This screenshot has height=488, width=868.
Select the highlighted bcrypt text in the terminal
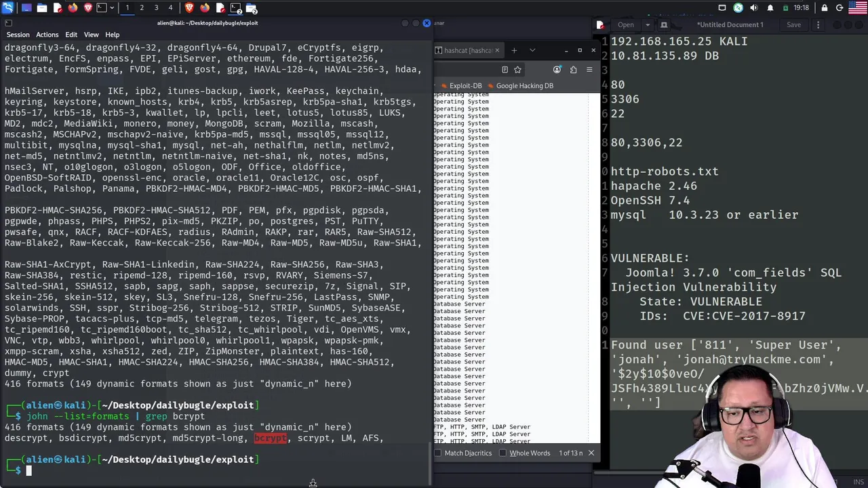[x=271, y=439]
